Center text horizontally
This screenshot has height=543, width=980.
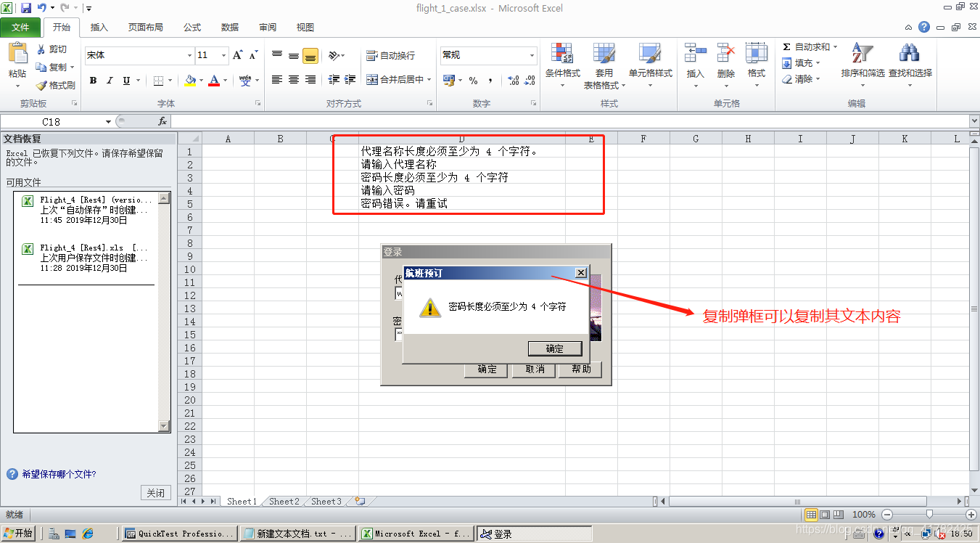[x=293, y=80]
